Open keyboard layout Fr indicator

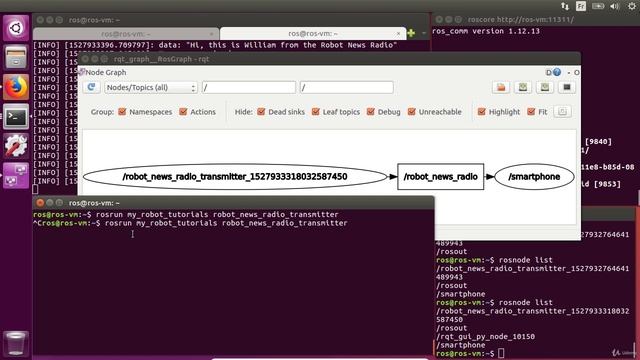pos(581,6)
